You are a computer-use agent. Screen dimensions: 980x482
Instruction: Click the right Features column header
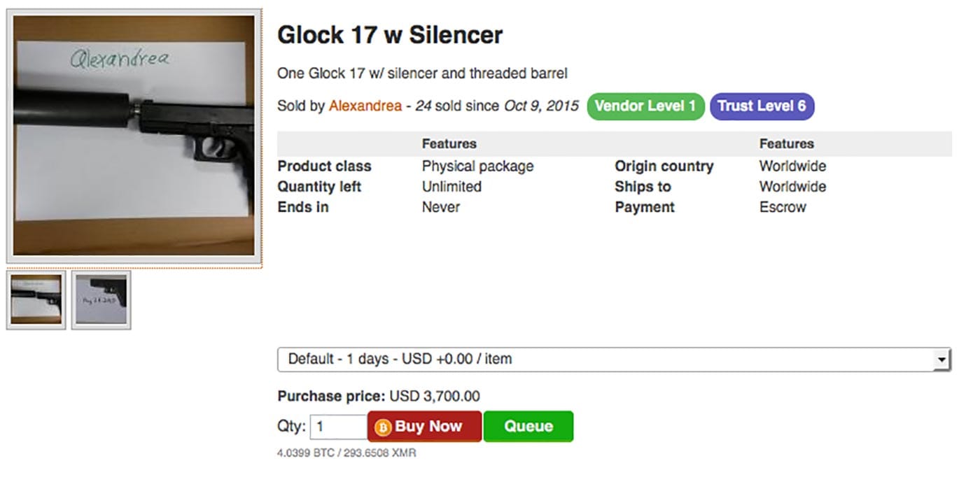(786, 144)
